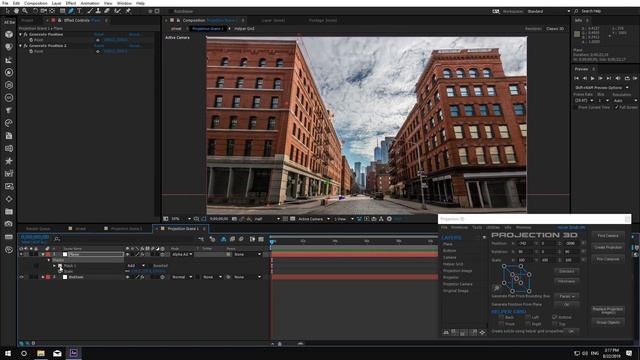Click the Windows Start button

click(7, 353)
